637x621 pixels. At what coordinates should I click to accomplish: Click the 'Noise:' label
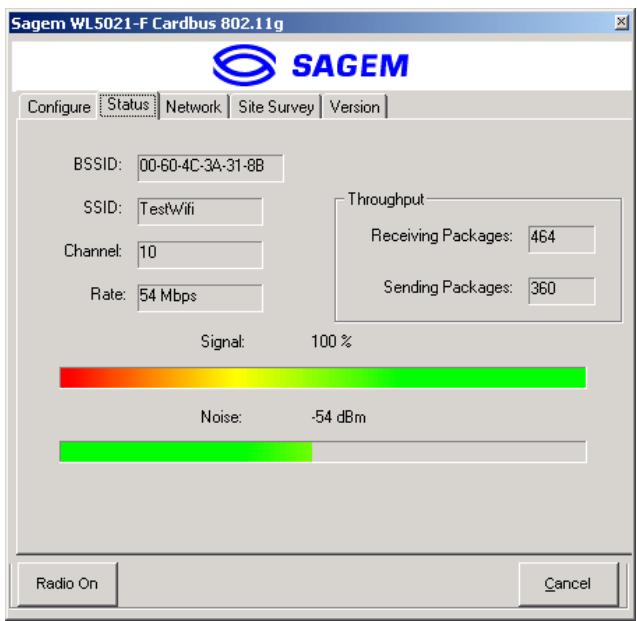point(221,417)
